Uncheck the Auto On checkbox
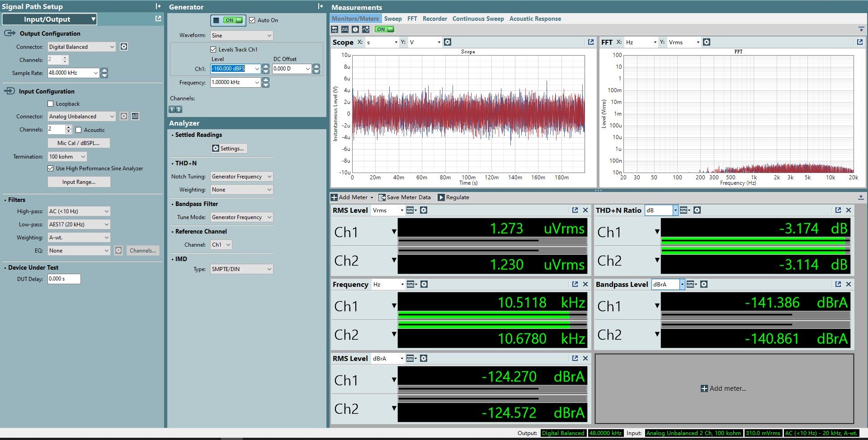This screenshot has width=868, height=440. pos(252,20)
